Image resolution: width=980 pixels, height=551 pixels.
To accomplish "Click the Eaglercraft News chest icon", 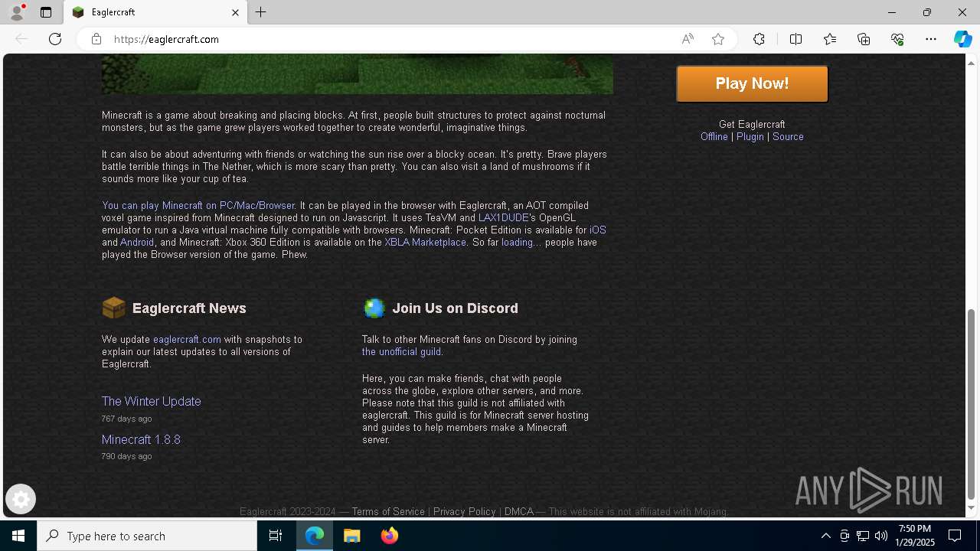I will pyautogui.click(x=113, y=308).
